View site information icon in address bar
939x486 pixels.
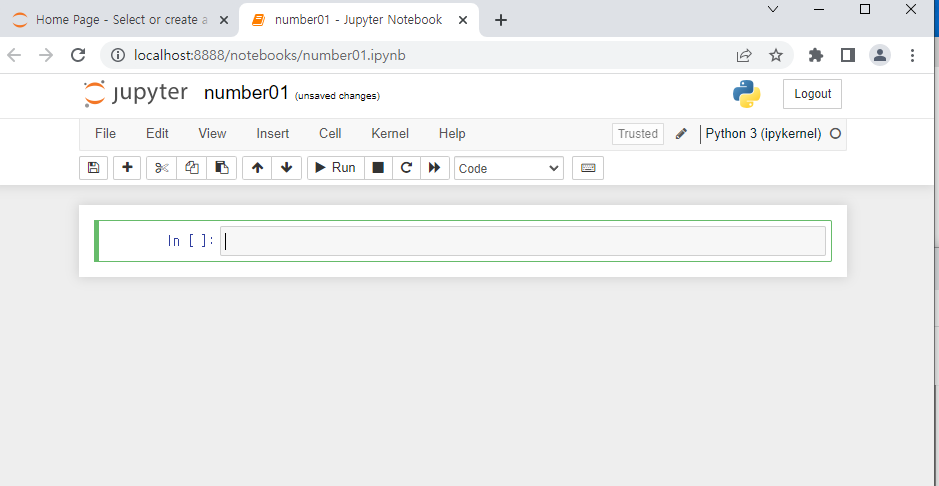[x=118, y=56]
